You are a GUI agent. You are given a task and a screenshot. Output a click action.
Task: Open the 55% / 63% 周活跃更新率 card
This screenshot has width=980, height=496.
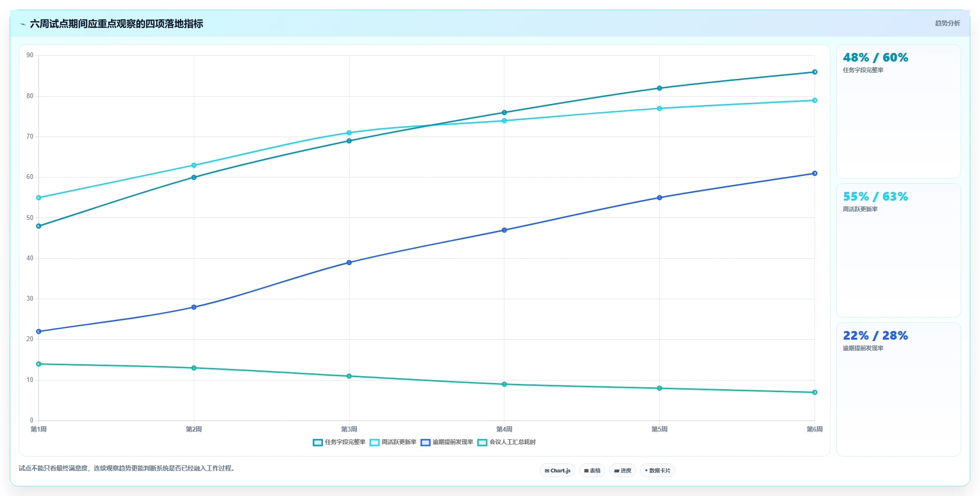pyautogui.click(x=898, y=250)
